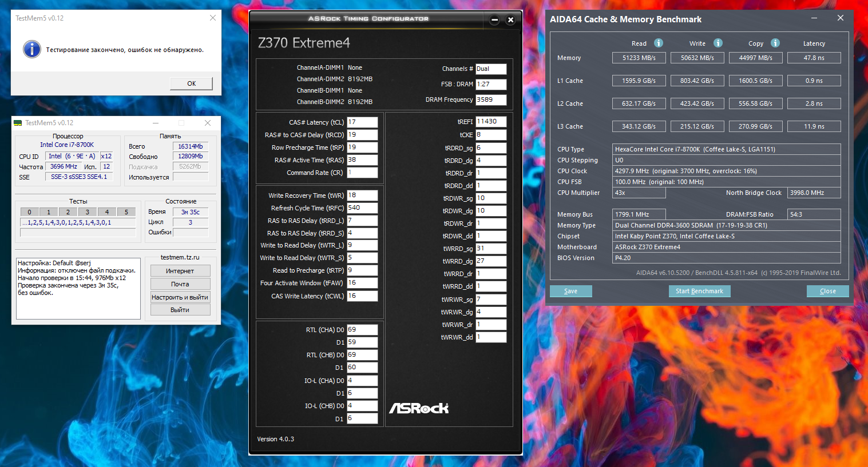Click Start Benchmark in AIDA64
Viewport: 868px width, 467px height.
point(699,291)
